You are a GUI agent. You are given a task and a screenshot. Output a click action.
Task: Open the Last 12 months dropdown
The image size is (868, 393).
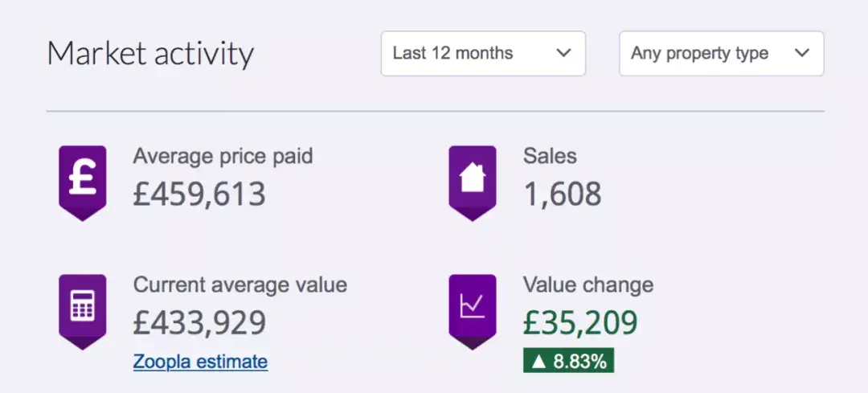(482, 54)
